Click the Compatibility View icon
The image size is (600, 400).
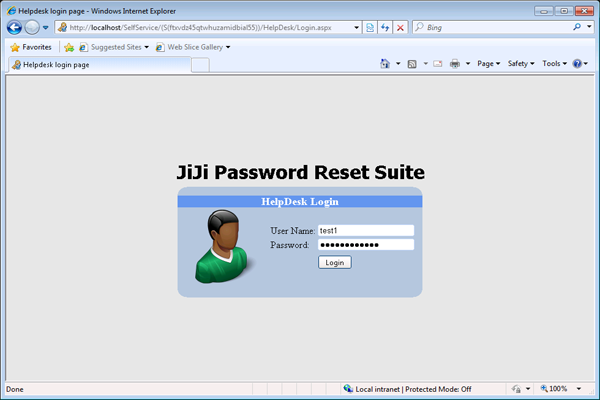pos(370,28)
